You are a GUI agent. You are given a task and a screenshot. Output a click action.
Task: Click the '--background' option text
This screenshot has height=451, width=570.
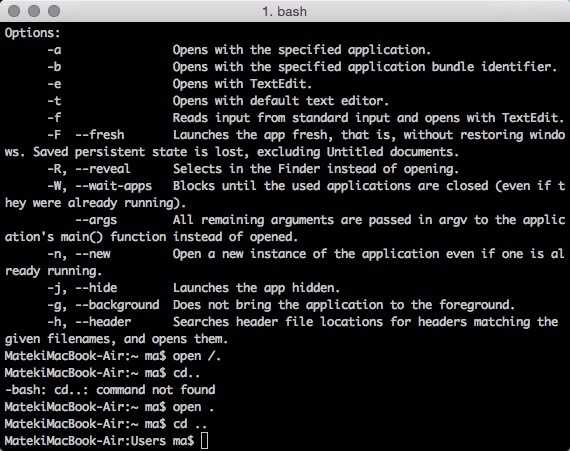[x=117, y=305]
